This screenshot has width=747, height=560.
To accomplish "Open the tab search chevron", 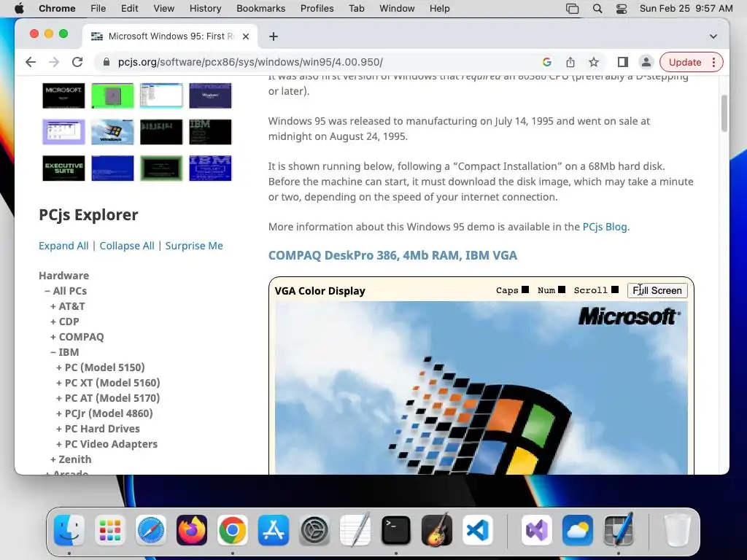I will pos(713,36).
